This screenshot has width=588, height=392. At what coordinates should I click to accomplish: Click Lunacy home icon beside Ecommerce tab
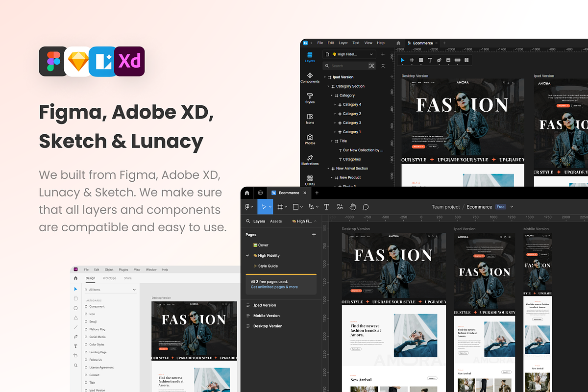(398, 43)
